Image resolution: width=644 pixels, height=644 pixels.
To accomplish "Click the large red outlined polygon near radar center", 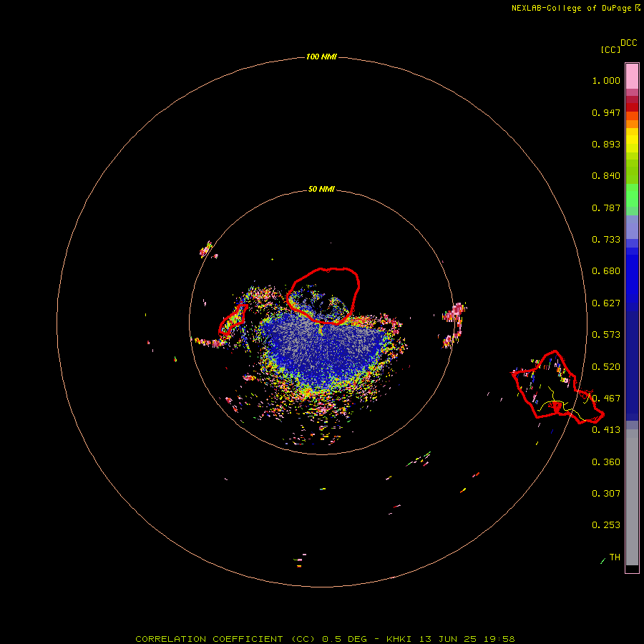I will (323, 296).
